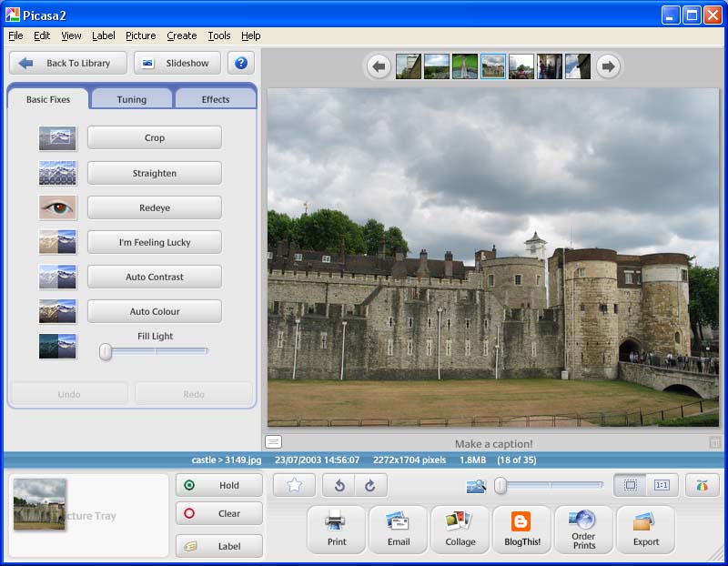728x566 pixels.
Task: Open the Hello colour pinwheel icon
Action: 703,485
